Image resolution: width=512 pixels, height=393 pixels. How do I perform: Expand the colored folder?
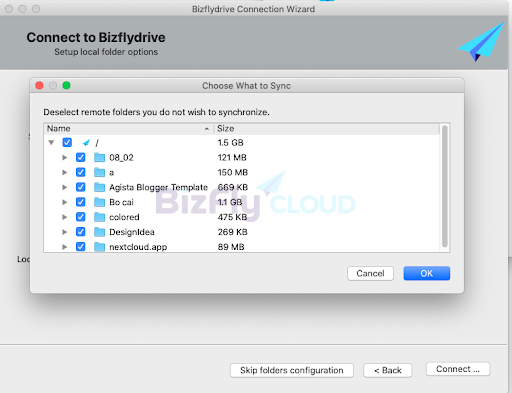(65, 217)
